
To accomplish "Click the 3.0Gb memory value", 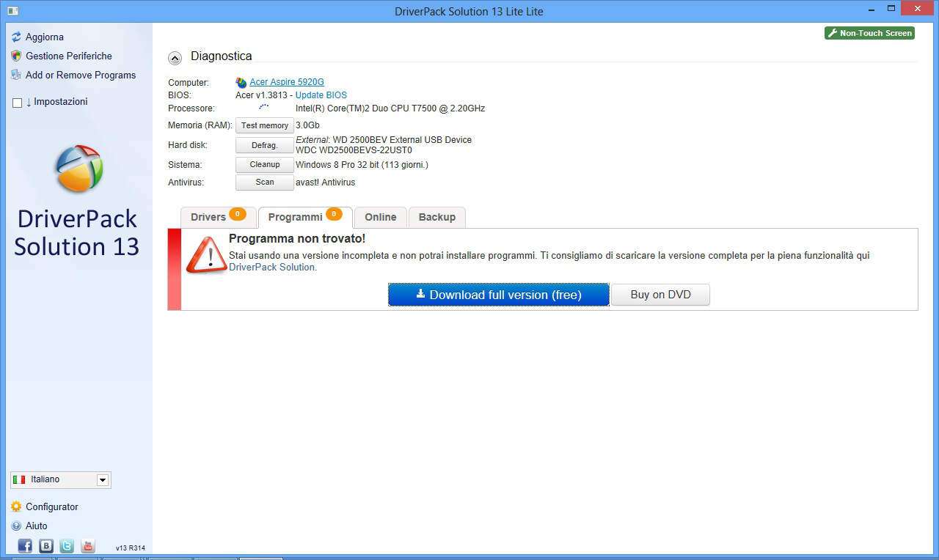I will click(307, 125).
